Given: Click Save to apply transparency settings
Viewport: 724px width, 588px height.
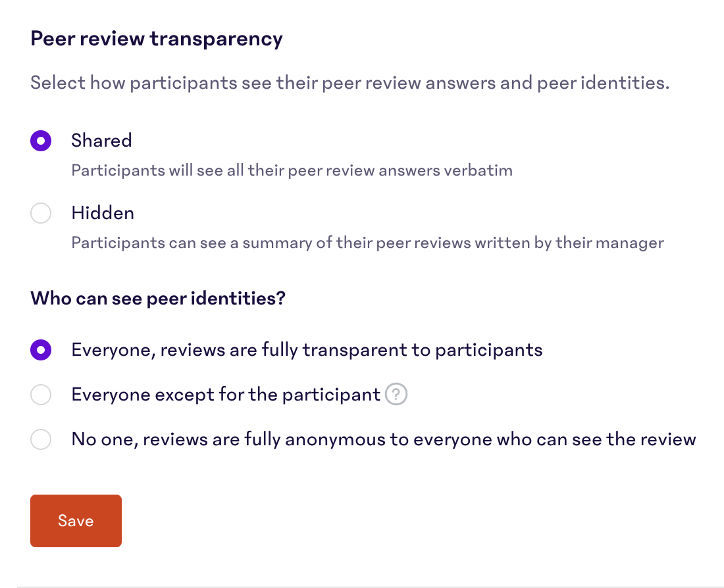Looking at the screenshot, I should (76, 520).
